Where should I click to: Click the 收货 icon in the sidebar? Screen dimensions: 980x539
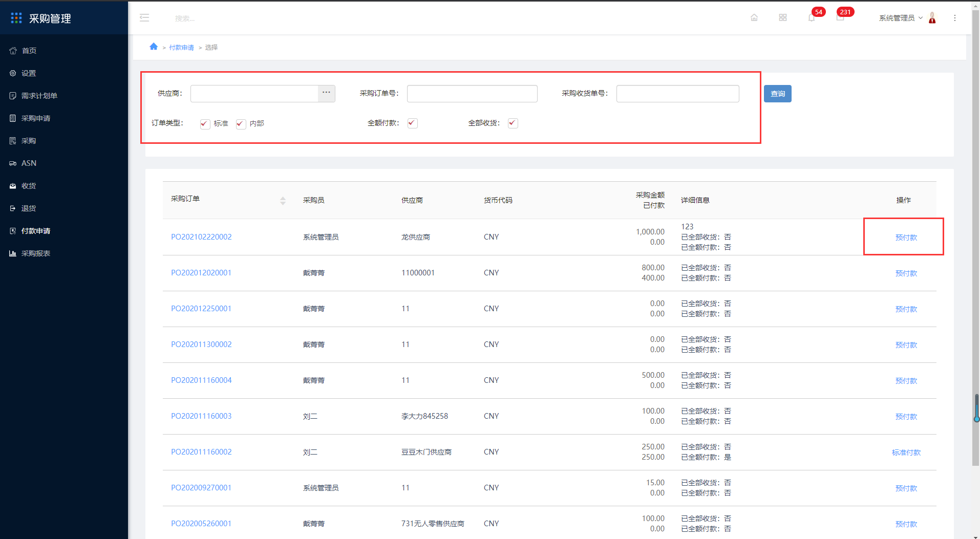pos(13,186)
